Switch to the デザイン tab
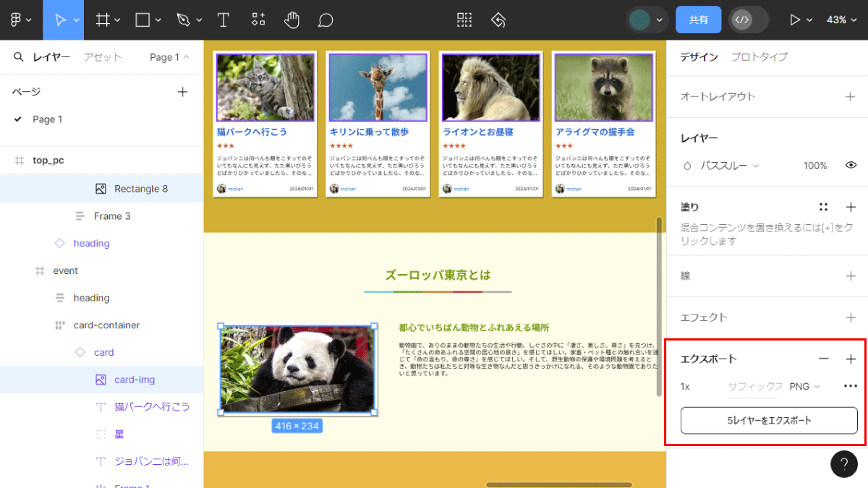868x488 pixels. click(699, 57)
